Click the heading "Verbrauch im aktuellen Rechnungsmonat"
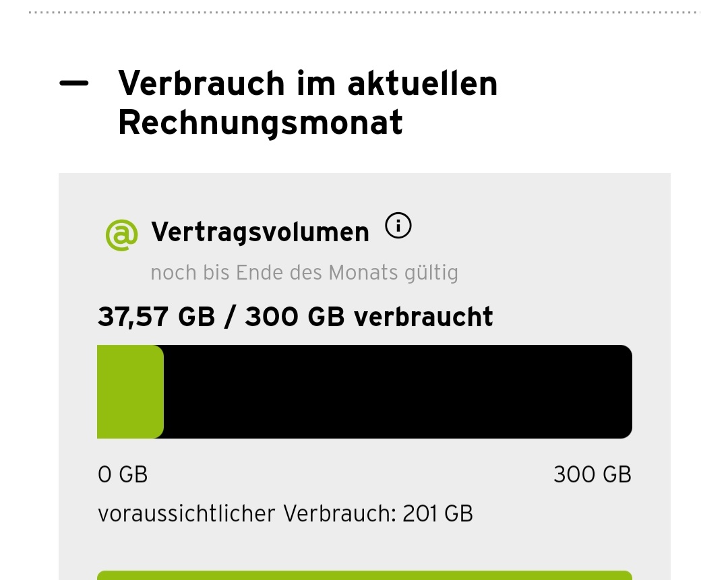 click(x=307, y=102)
